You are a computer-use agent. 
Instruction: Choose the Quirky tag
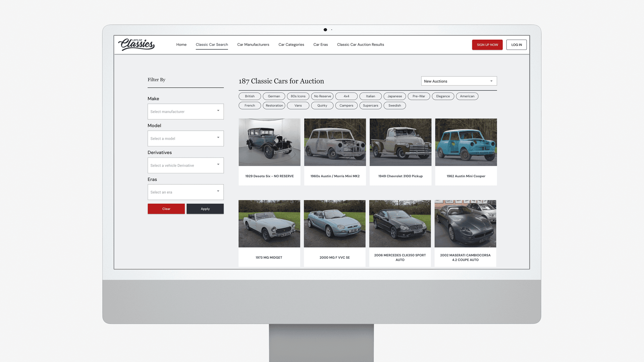pyautogui.click(x=322, y=106)
